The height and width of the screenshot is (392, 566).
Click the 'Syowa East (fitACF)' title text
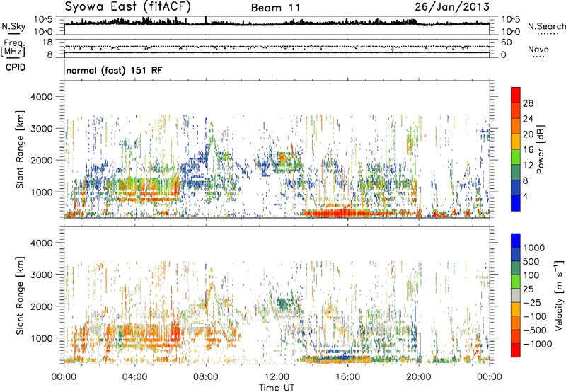click(128, 6)
